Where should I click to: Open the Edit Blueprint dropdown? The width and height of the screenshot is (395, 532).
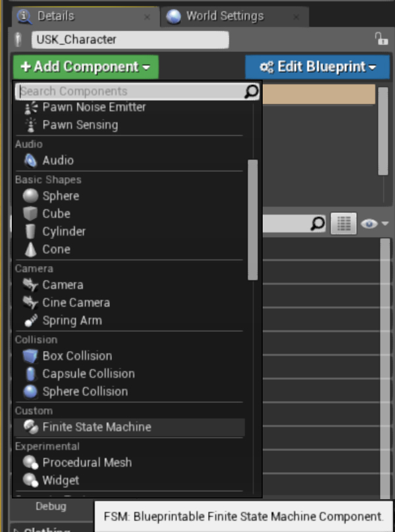[x=317, y=66]
